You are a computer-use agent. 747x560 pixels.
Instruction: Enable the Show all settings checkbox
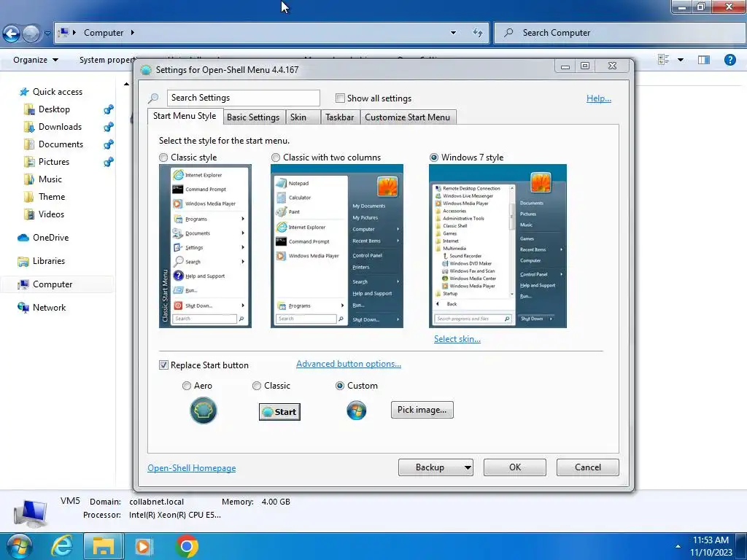click(x=340, y=98)
